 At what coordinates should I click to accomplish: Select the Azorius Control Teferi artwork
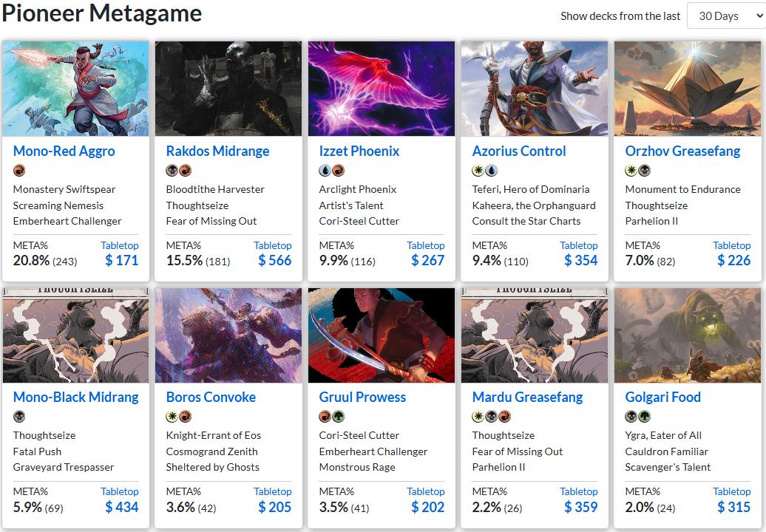coord(534,89)
